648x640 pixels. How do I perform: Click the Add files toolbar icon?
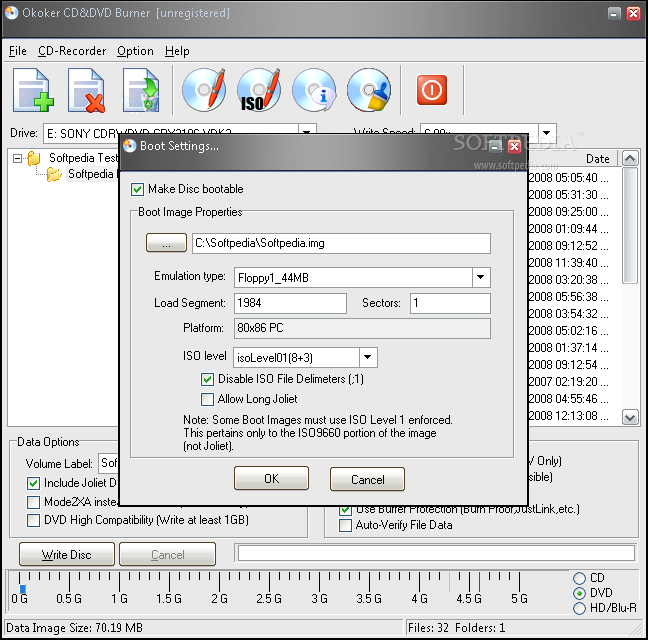pyautogui.click(x=33, y=90)
